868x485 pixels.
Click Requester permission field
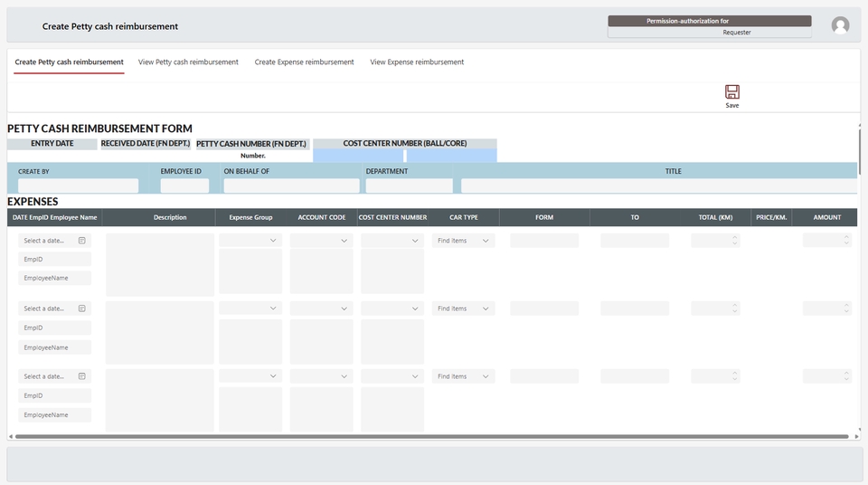point(710,33)
